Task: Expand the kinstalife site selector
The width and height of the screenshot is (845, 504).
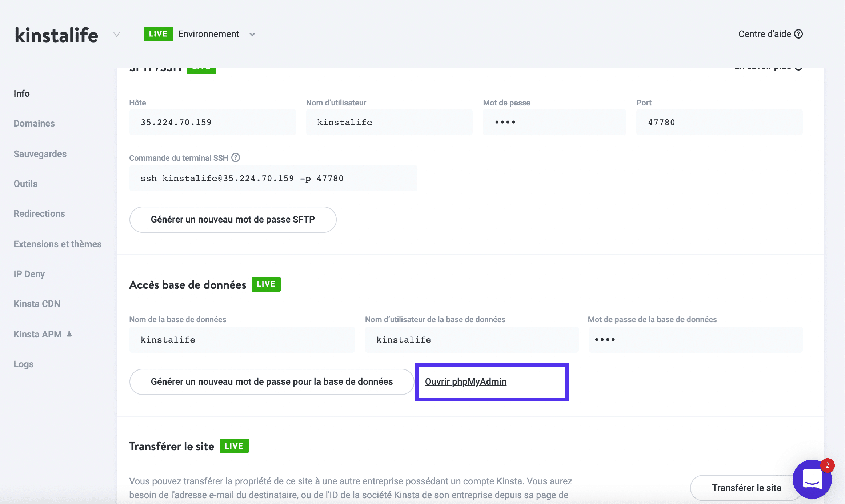Action: 116,35
